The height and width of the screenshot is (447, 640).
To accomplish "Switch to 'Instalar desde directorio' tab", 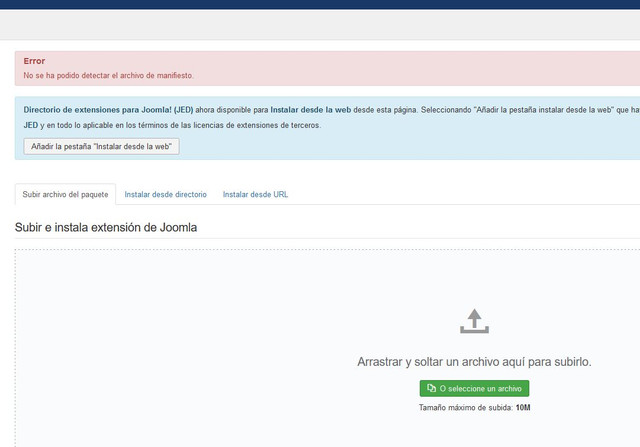I will coord(165,195).
